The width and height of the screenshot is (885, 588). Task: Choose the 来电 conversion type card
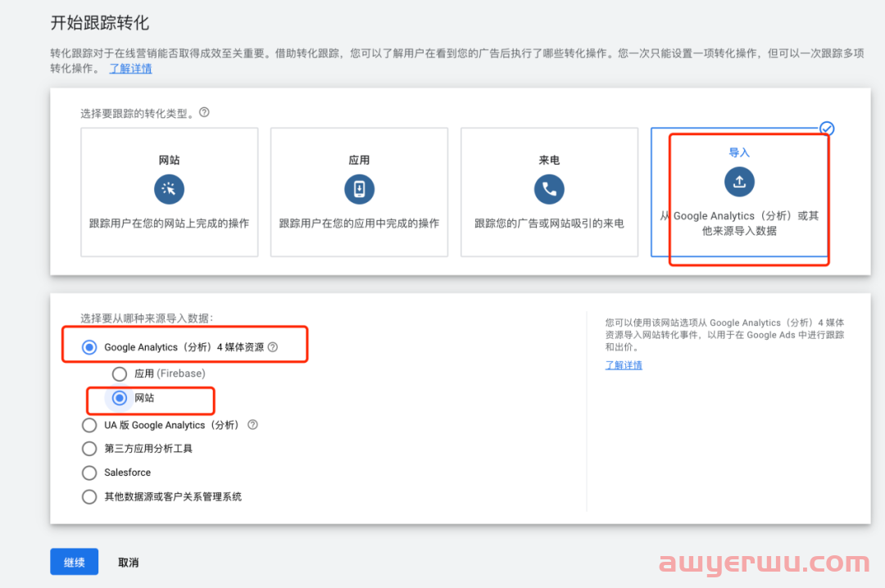[549, 192]
